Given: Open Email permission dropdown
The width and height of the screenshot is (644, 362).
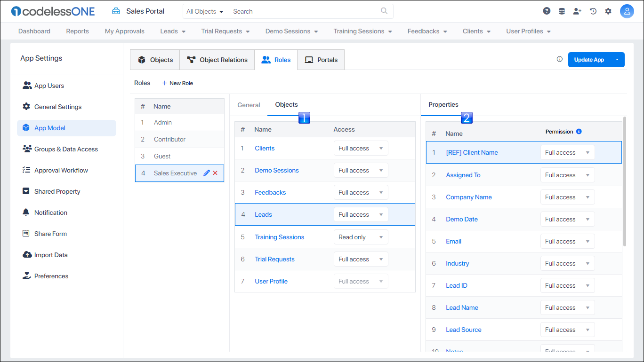Looking at the screenshot, I should click(x=567, y=241).
